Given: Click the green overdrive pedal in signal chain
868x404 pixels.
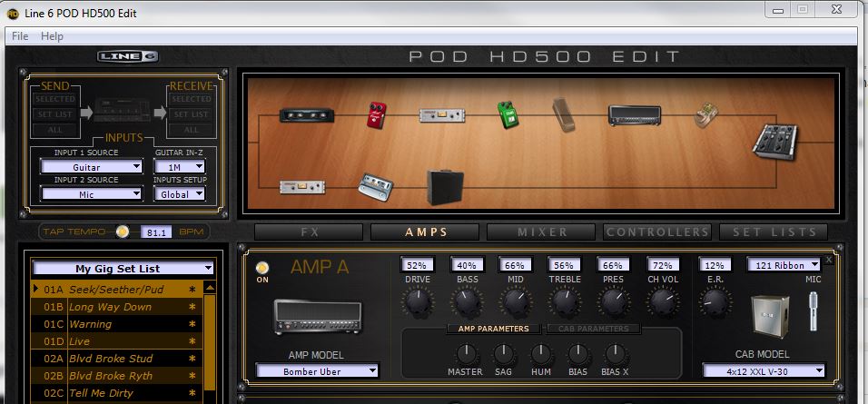Looking at the screenshot, I should click(x=506, y=115).
